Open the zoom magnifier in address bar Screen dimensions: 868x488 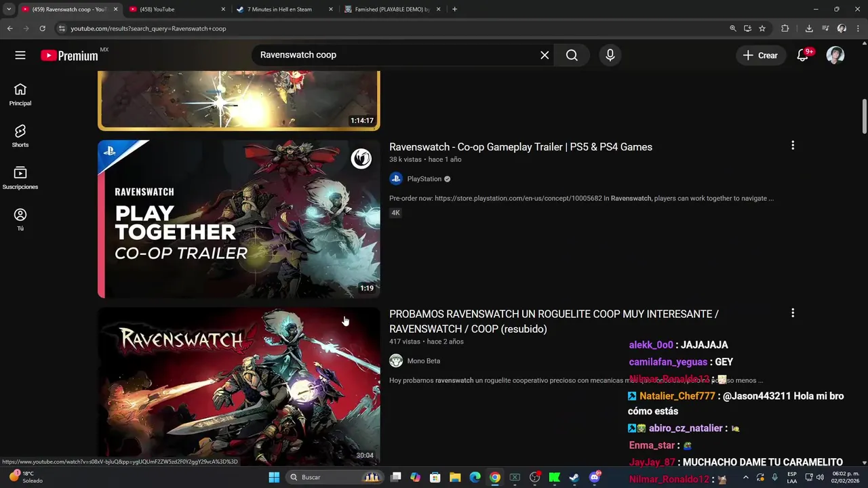tap(732, 28)
